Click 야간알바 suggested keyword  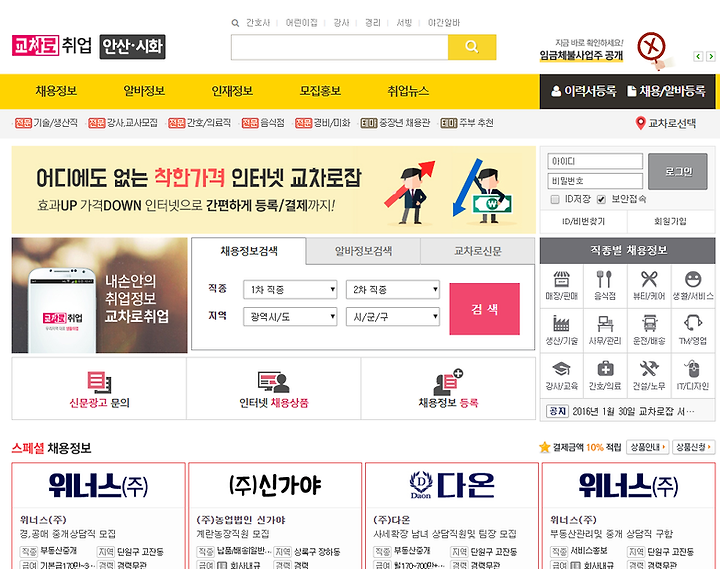tap(444, 23)
